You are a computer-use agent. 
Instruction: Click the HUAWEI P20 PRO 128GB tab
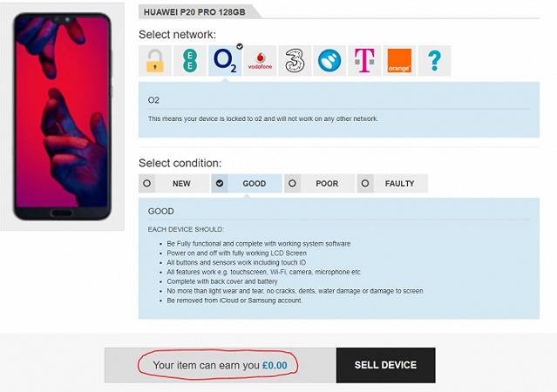point(194,12)
